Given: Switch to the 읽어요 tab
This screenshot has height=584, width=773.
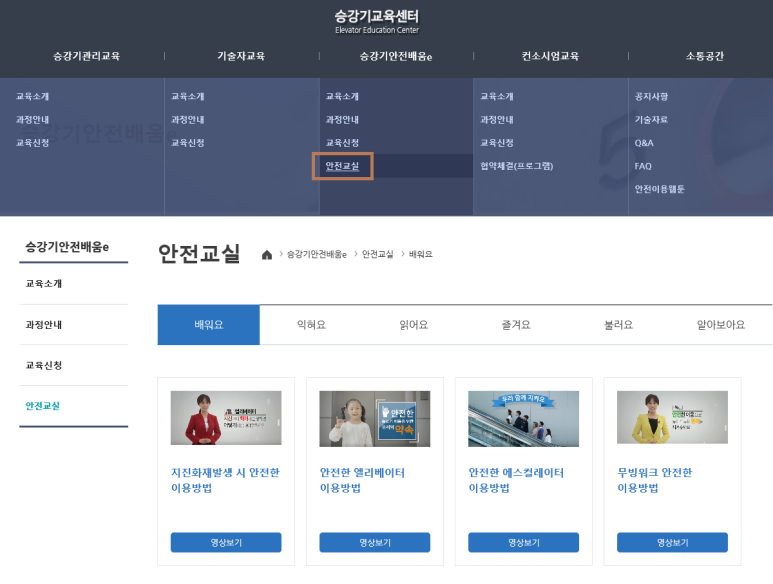Looking at the screenshot, I should click(x=413, y=325).
